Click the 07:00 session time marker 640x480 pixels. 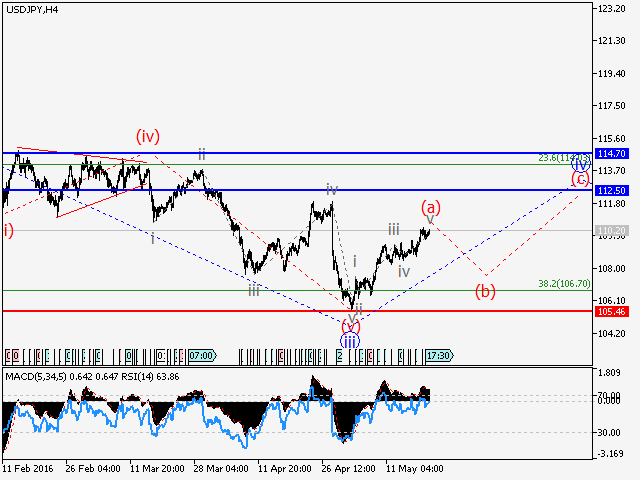pos(202,356)
